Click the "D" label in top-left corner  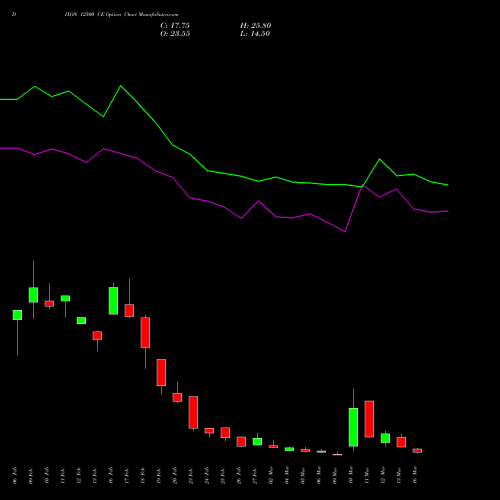point(14,14)
